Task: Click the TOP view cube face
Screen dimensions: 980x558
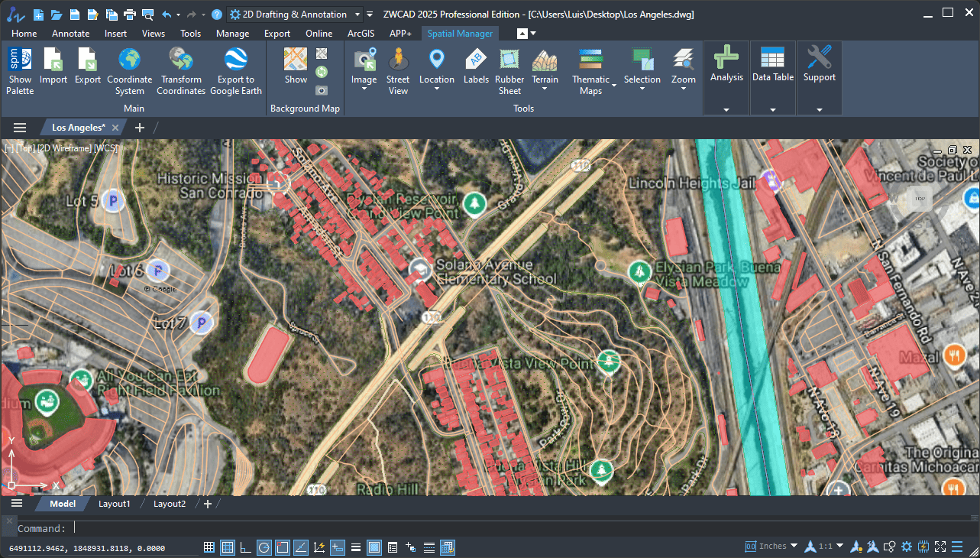Action: [x=920, y=199]
